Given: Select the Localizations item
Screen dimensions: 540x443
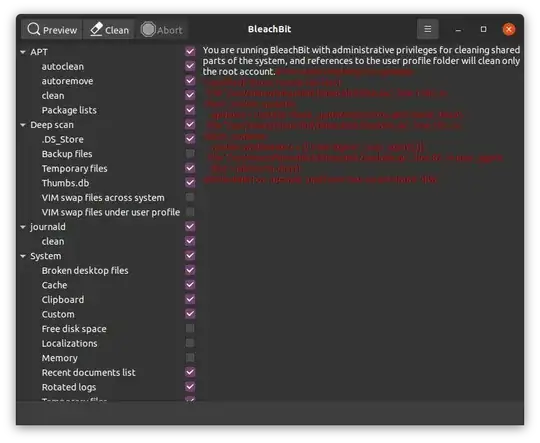Looking at the screenshot, I should click(70, 343).
